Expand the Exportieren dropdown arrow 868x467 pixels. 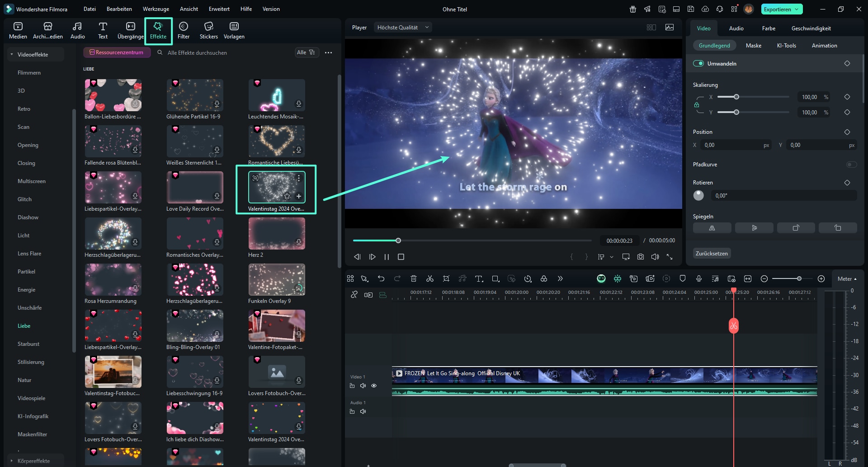tap(797, 9)
